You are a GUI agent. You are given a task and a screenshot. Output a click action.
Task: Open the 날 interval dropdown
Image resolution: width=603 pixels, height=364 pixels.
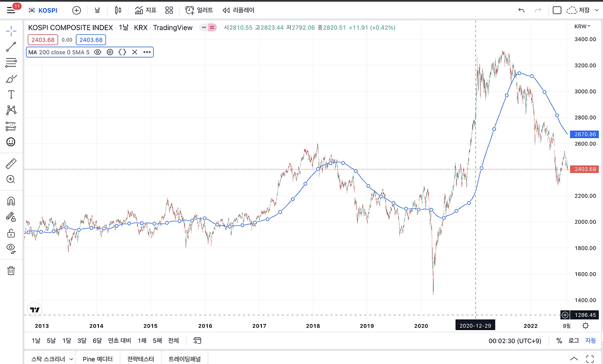point(97,10)
